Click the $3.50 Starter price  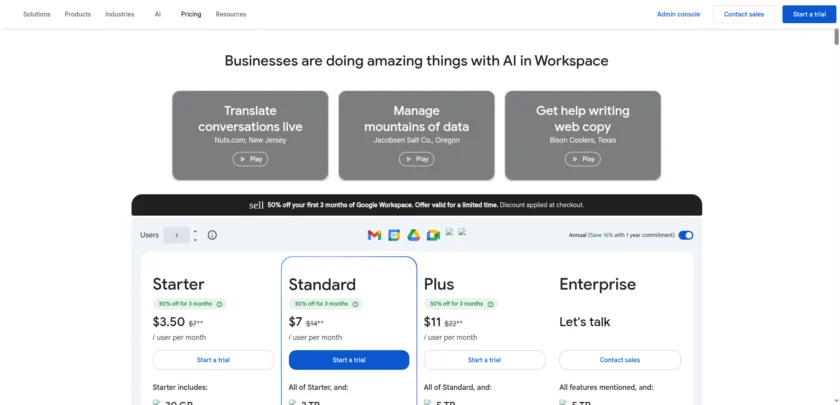coord(169,322)
